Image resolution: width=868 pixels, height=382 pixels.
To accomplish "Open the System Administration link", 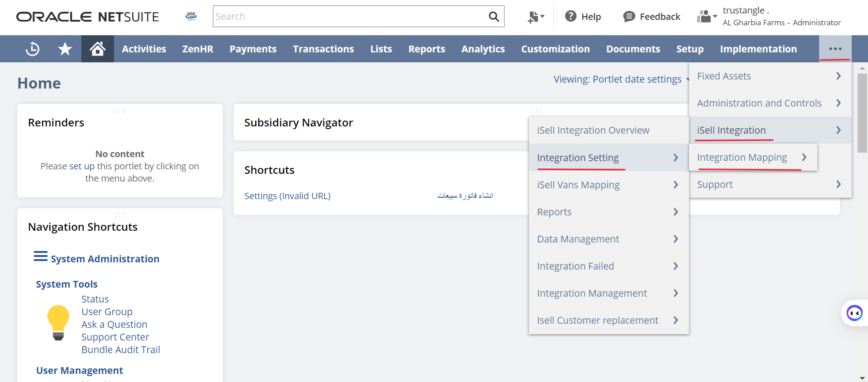I will tap(105, 259).
